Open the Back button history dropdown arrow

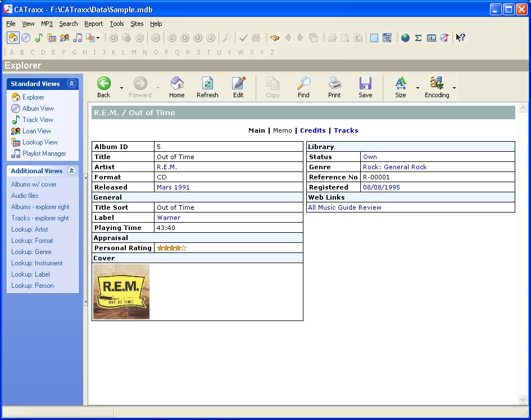121,88
